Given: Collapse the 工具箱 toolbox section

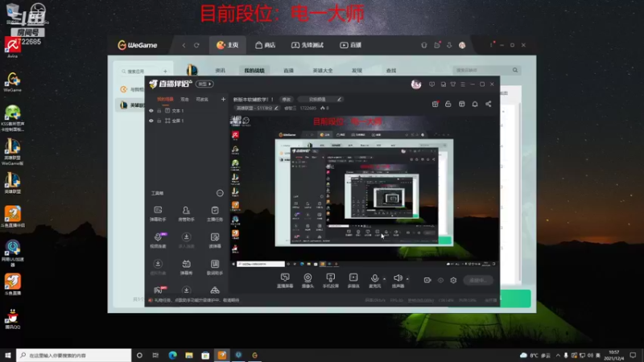Looking at the screenshot, I should tap(220, 193).
